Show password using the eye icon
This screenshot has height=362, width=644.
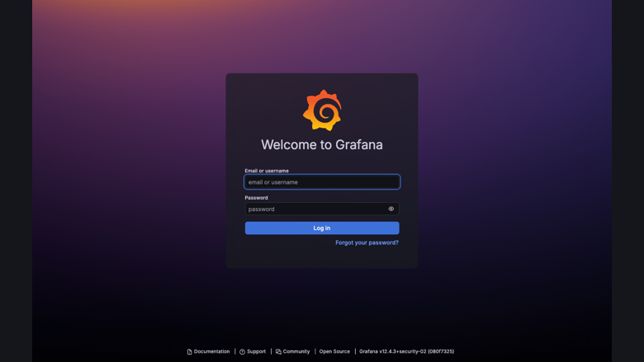tap(391, 209)
